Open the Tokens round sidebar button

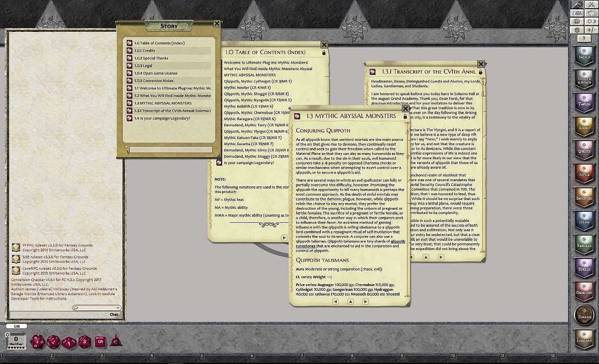(584, 315)
